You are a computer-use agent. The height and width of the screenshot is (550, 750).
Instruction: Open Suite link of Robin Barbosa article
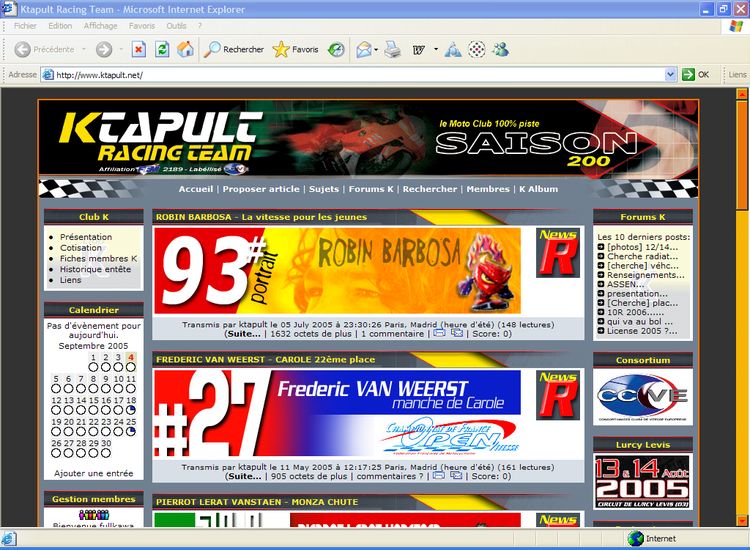[244, 334]
